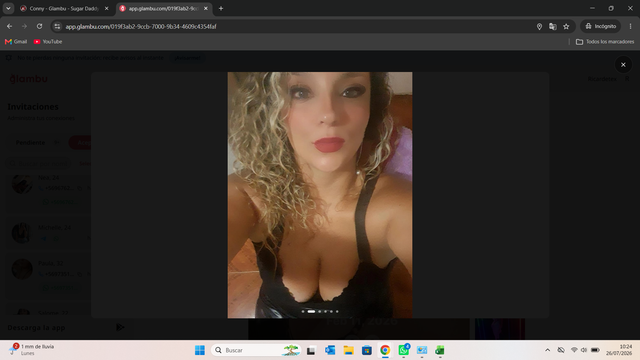Image resolution: width=640 pixels, height=360 pixels.
Task: Bookmark this page with the star
Action: [566, 26]
